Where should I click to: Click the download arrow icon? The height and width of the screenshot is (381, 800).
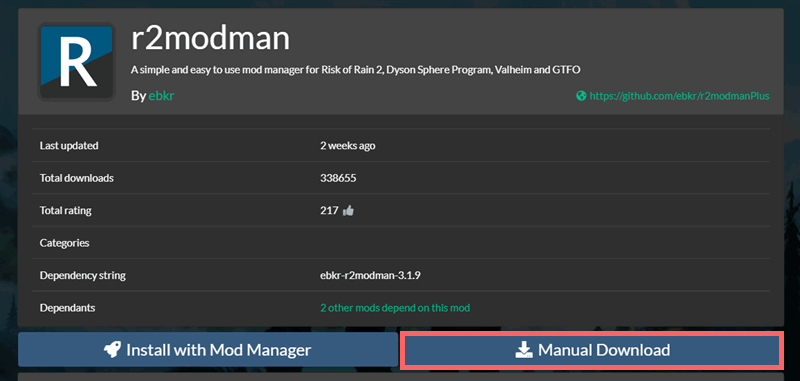[524, 350]
